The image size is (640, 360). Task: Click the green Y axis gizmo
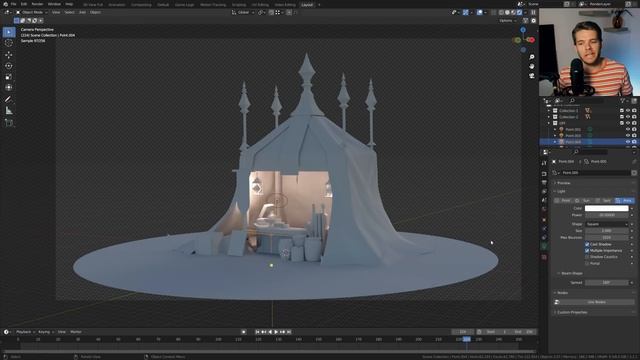point(518,40)
